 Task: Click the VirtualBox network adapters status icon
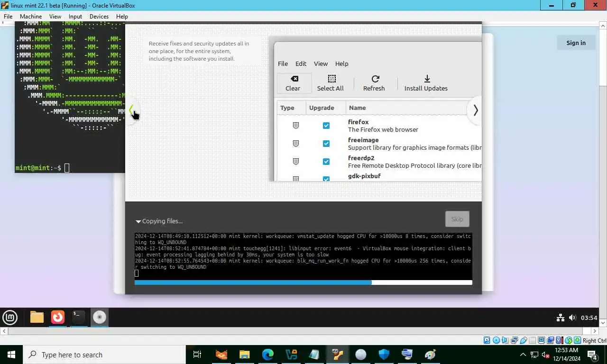click(x=514, y=340)
